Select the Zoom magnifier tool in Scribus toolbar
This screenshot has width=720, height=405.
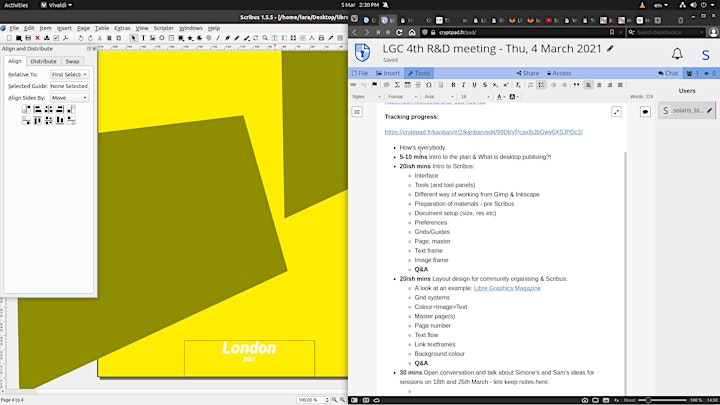tap(265, 38)
